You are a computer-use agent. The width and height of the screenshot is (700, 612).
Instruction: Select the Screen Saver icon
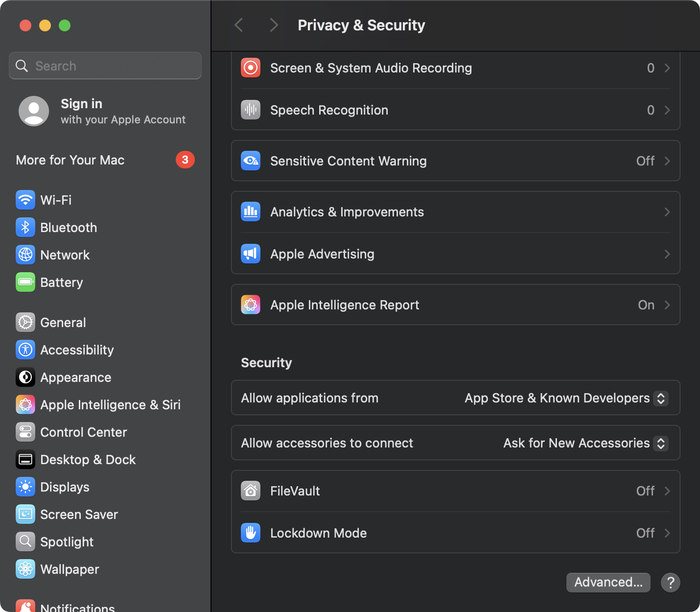click(x=25, y=514)
